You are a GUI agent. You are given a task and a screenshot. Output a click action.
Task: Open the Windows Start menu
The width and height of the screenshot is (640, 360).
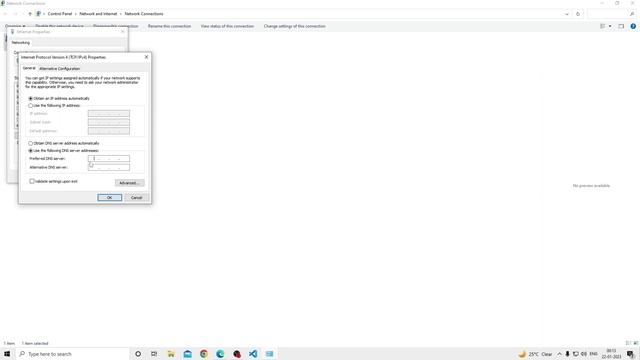[x=7, y=354]
